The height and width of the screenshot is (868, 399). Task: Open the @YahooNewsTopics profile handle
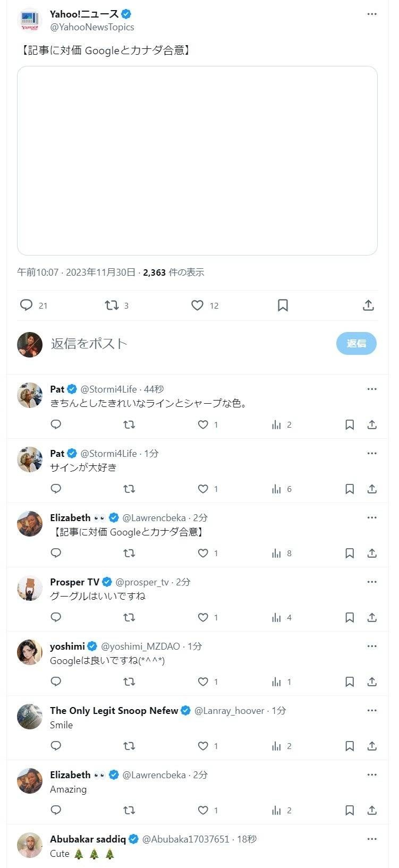[92, 27]
